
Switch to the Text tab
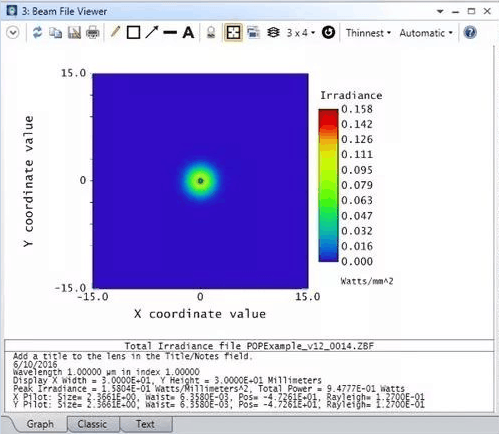pyautogui.click(x=145, y=424)
